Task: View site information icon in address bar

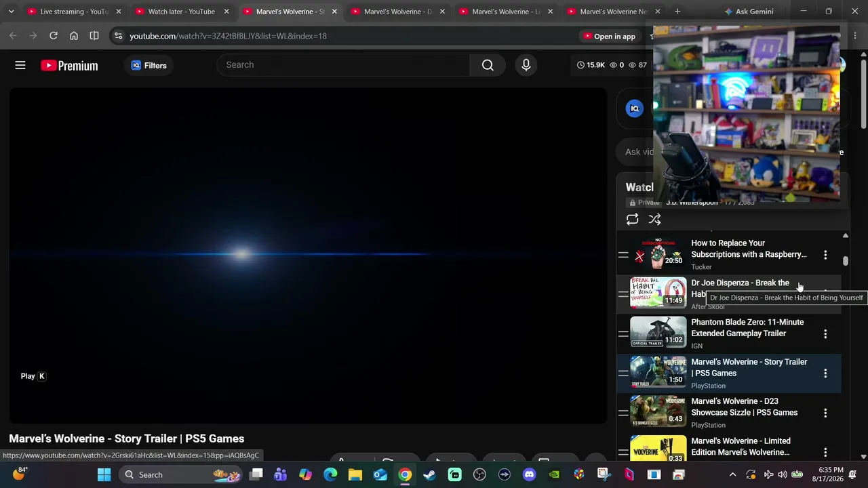Action: [118, 36]
